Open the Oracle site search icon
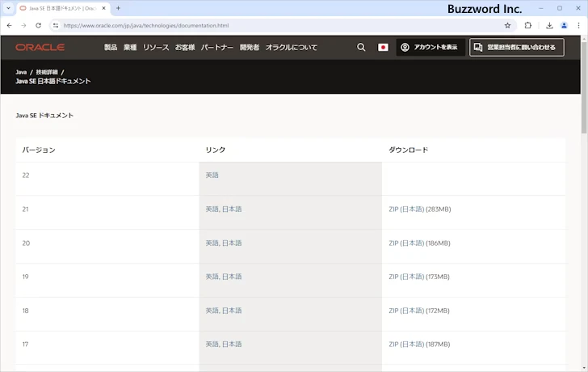Image resolution: width=588 pixels, height=372 pixels. pyautogui.click(x=361, y=47)
